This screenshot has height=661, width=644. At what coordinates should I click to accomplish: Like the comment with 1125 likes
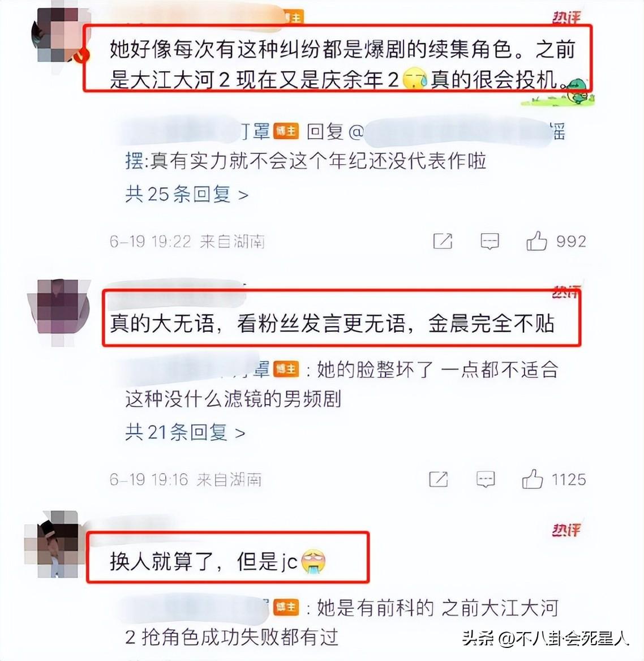533,479
